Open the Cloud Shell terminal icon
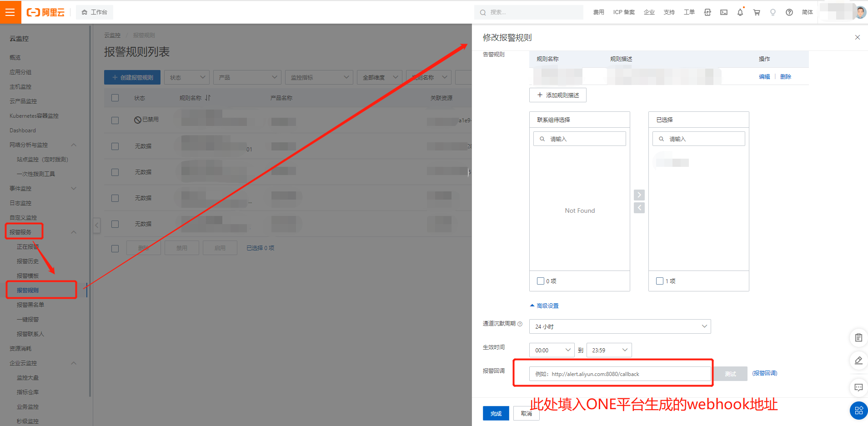This screenshot has height=426, width=868. pyautogui.click(x=724, y=12)
